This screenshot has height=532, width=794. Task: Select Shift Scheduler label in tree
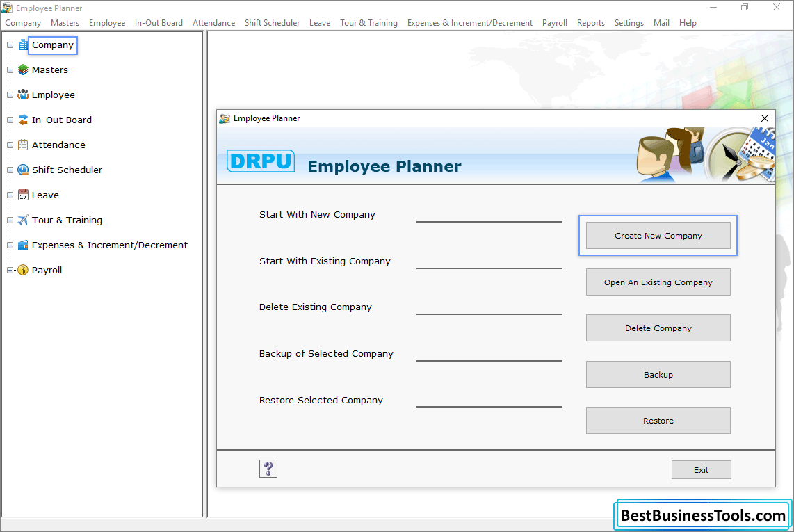tap(67, 170)
